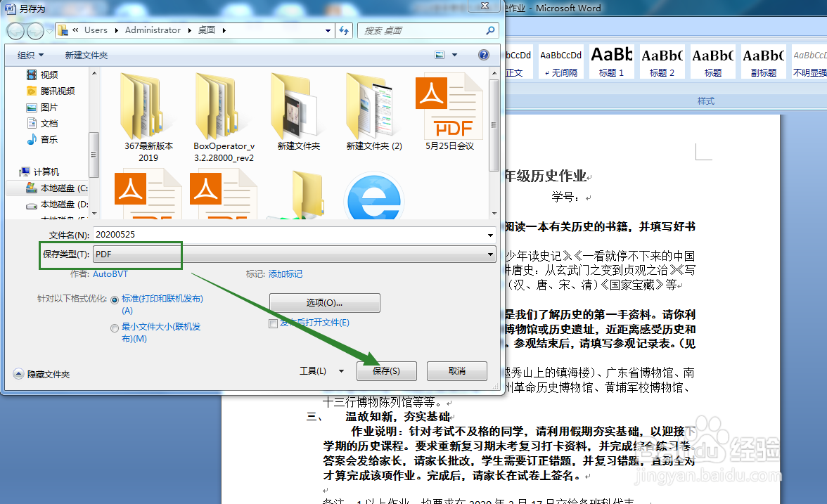827x504 pixels.
Task: Click the refresh button next to the address bar
Action: pyautogui.click(x=345, y=31)
